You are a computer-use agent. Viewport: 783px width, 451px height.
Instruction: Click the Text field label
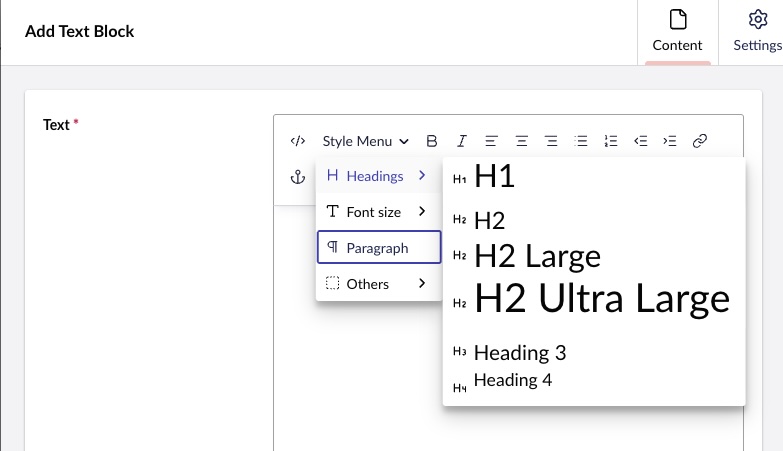[x=56, y=125]
